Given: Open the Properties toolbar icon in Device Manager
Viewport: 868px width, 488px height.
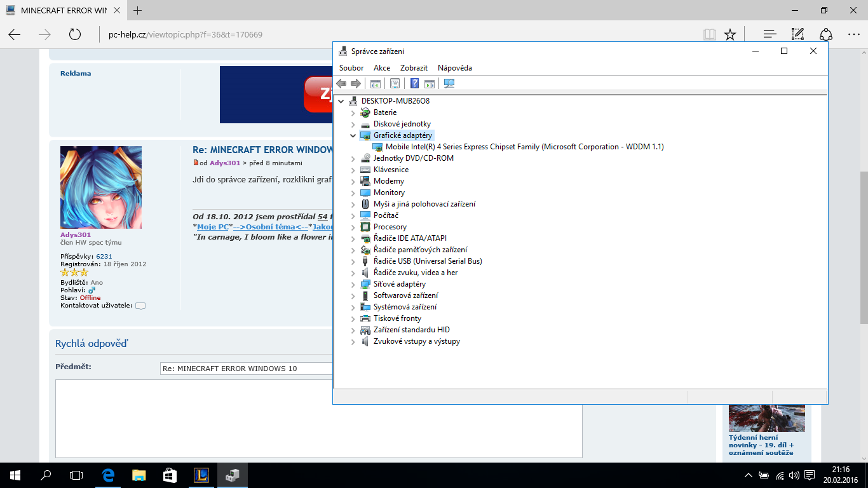Looking at the screenshot, I should click(x=395, y=83).
